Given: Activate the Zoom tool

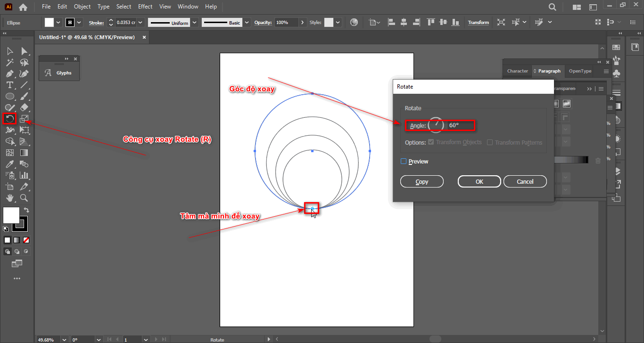Looking at the screenshot, I should (24, 198).
